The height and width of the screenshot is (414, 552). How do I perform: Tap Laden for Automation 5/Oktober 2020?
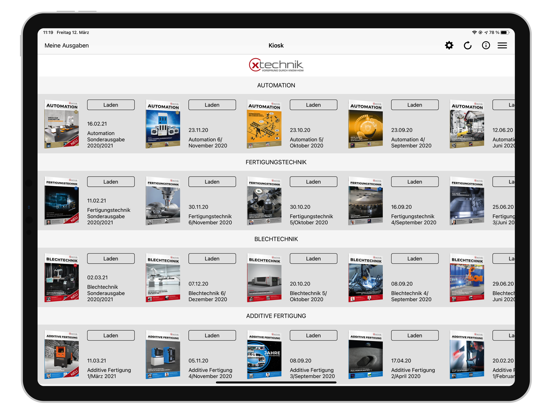coord(313,105)
